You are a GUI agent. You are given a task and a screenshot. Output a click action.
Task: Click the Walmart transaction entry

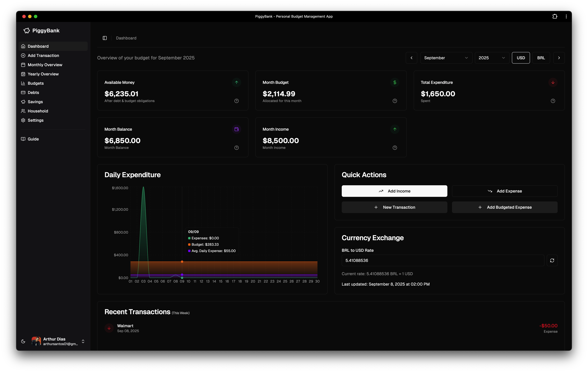tap(331, 328)
